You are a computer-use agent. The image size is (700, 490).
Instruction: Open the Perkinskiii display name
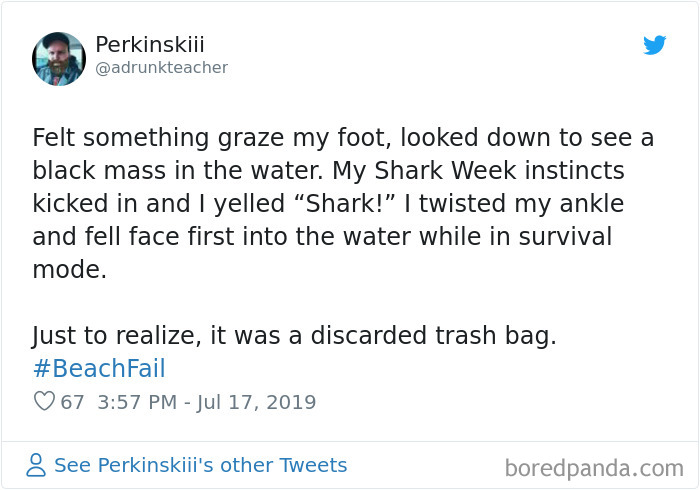[155, 45]
